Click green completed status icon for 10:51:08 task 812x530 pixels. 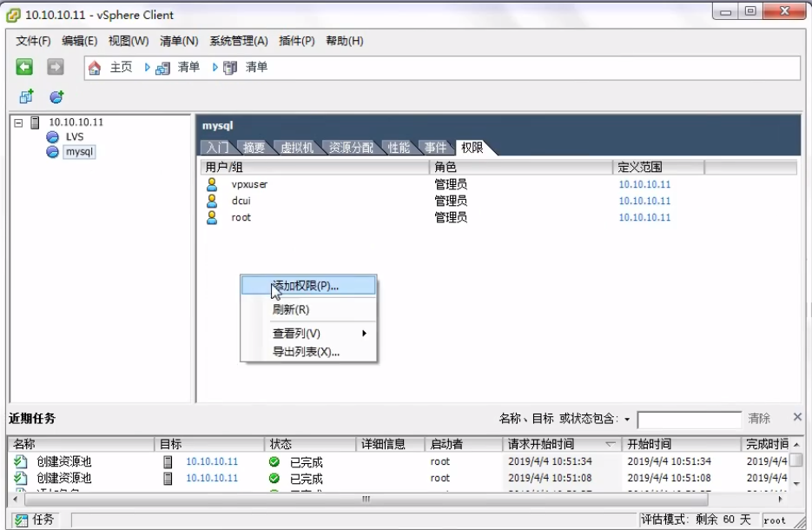[274, 478]
